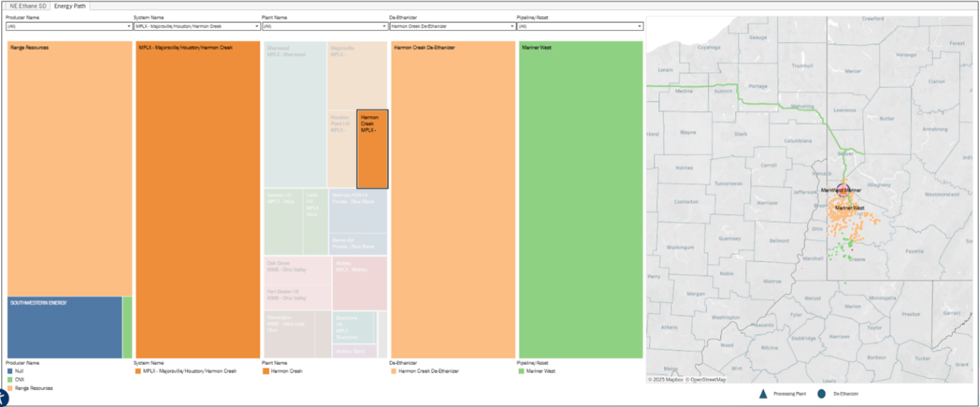Click the Processing Plant triangle legend icon

[763, 393]
